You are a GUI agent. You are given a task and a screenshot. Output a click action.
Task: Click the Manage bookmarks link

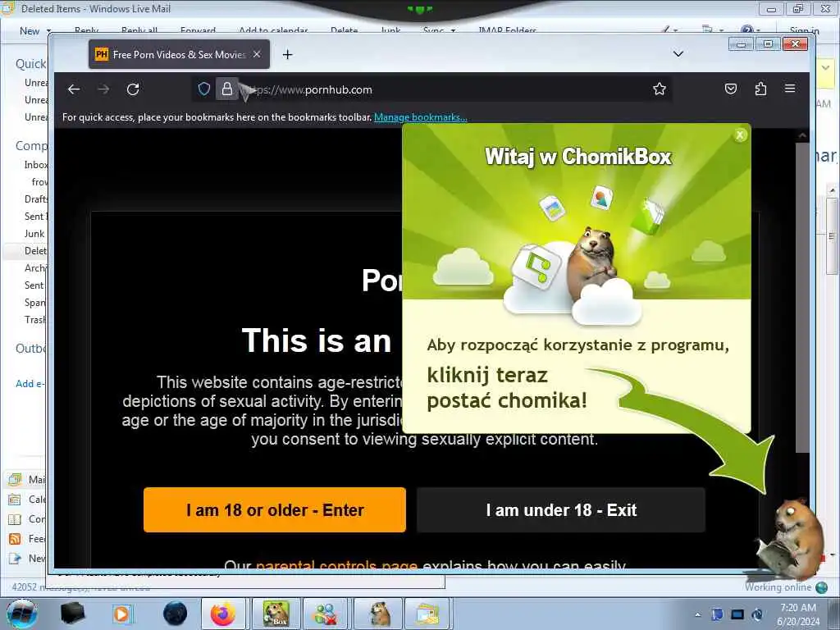click(421, 117)
